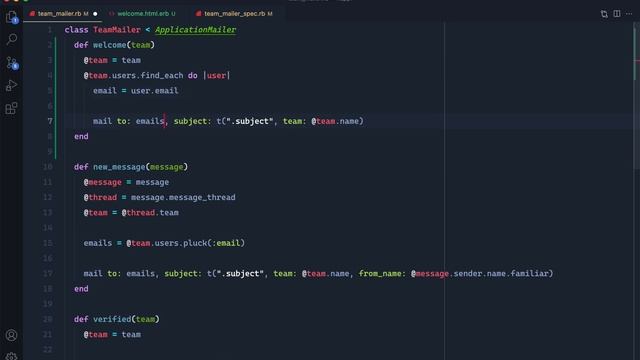Open the Manage gear icon
This screenshot has width=640, height=360.
click(11, 356)
